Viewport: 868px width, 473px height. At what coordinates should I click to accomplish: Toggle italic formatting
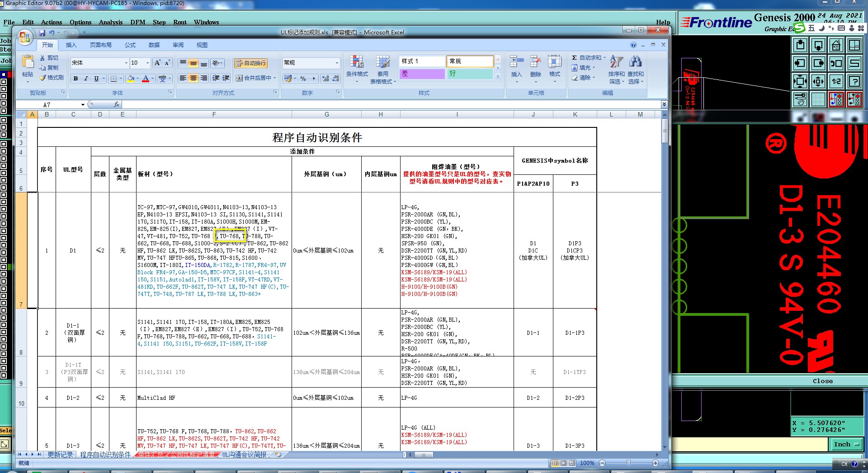[x=86, y=78]
